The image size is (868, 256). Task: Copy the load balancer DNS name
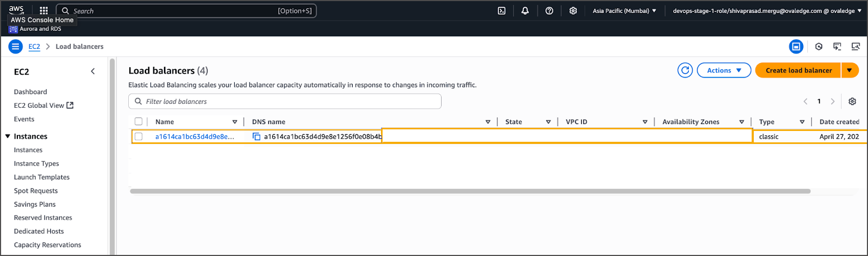tap(257, 137)
